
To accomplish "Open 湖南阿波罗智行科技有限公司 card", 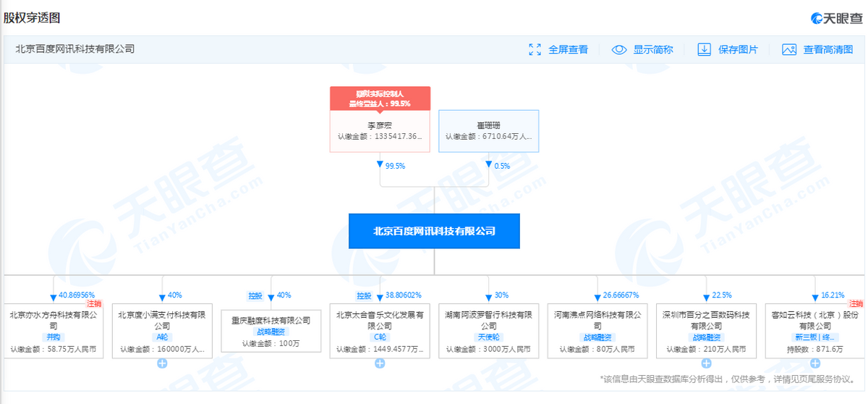I will (489, 331).
